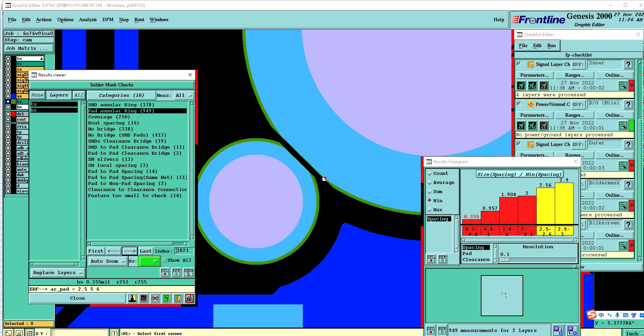Click the yellow 2.9 histogram bar
This screenshot has height=336, width=644.
click(x=564, y=203)
